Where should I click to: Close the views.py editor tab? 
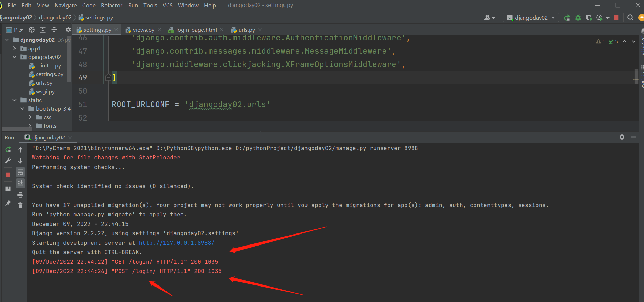pos(159,30)
